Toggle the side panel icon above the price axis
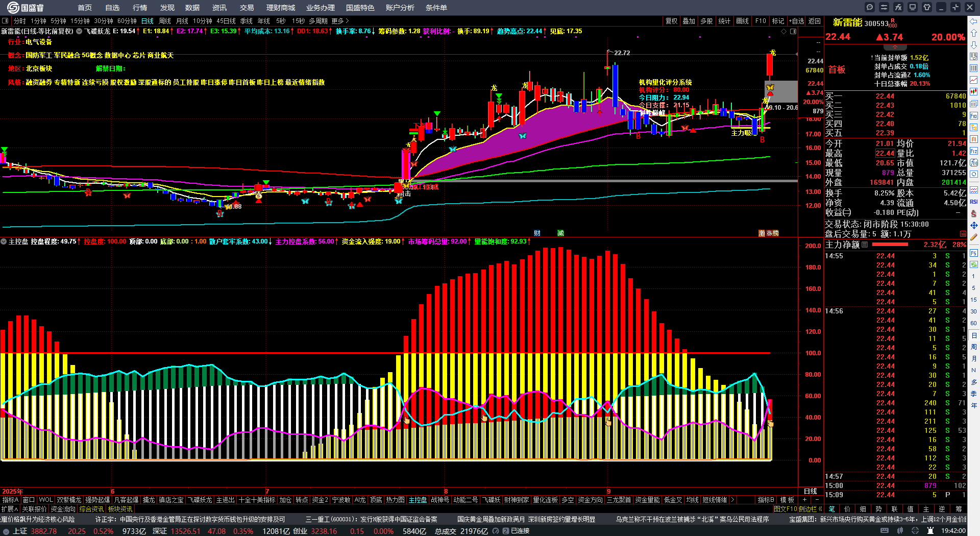The width and height of the screenshot is (980, 536). click(x=793, y=32)
